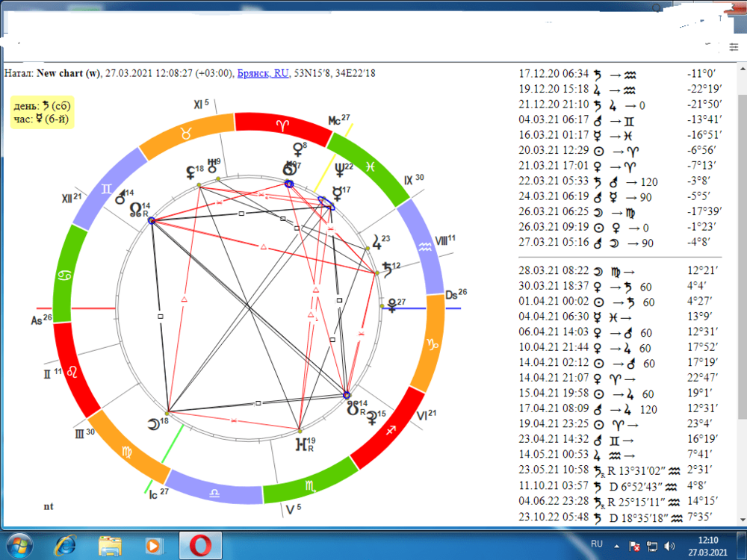
Task: Open the Windows Start menu
Action: 19,545
